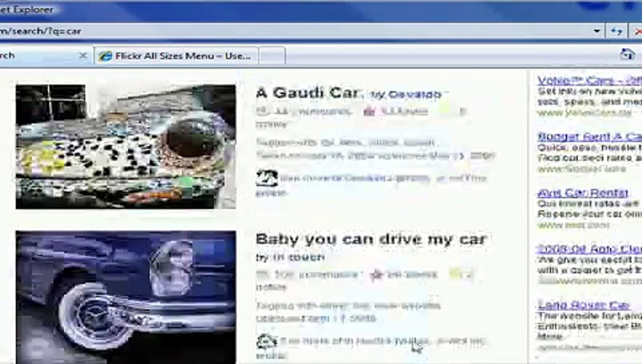Open a blank new tab

272,56
